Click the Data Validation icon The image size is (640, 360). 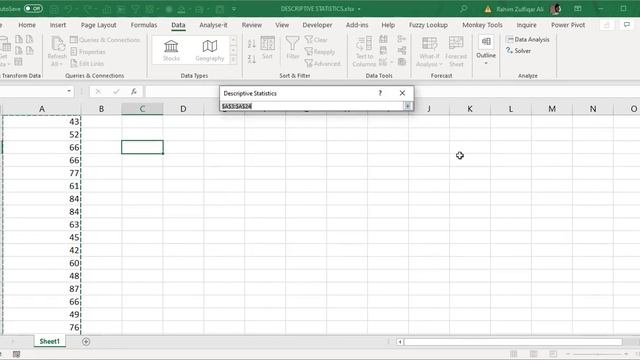(382, 62)
